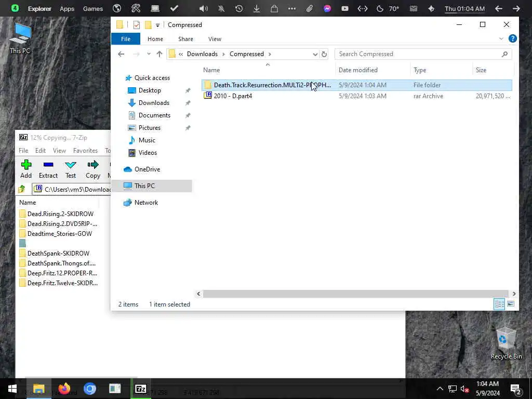Select Death.Track.Resurrection folder

[356, 85]
